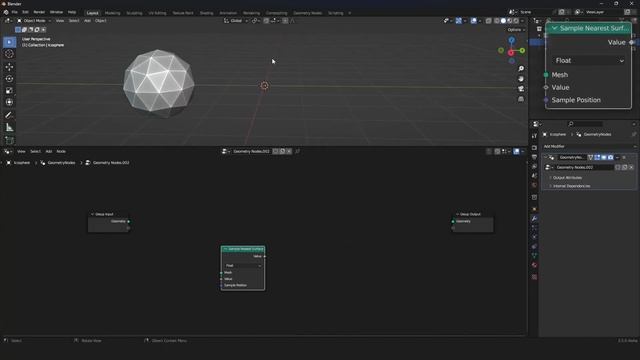Toggle modifier render camera display
The height and width of the screenshot is (360, 640).
pos(611,158)
